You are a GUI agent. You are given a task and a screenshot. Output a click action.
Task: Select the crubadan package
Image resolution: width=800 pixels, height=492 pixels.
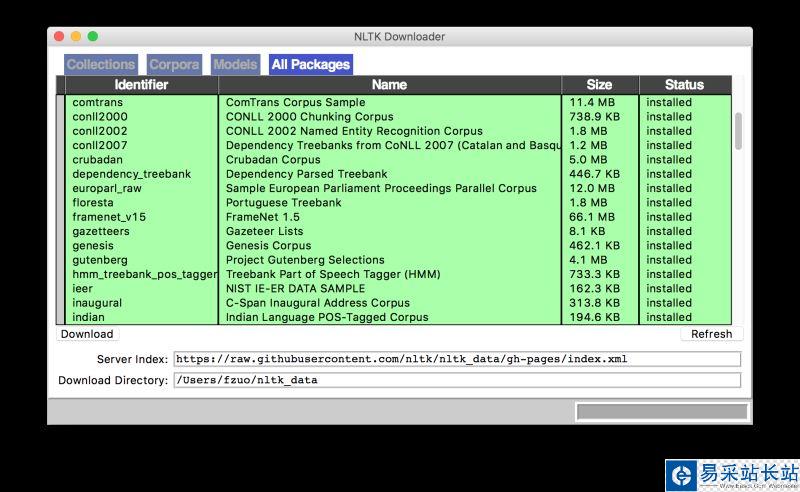coord(97,159)
